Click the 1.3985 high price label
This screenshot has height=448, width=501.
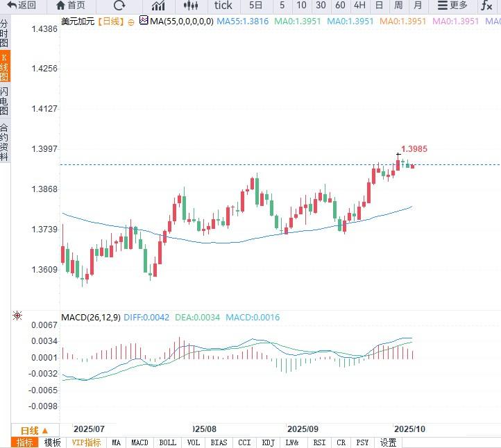tap(414, 149)
